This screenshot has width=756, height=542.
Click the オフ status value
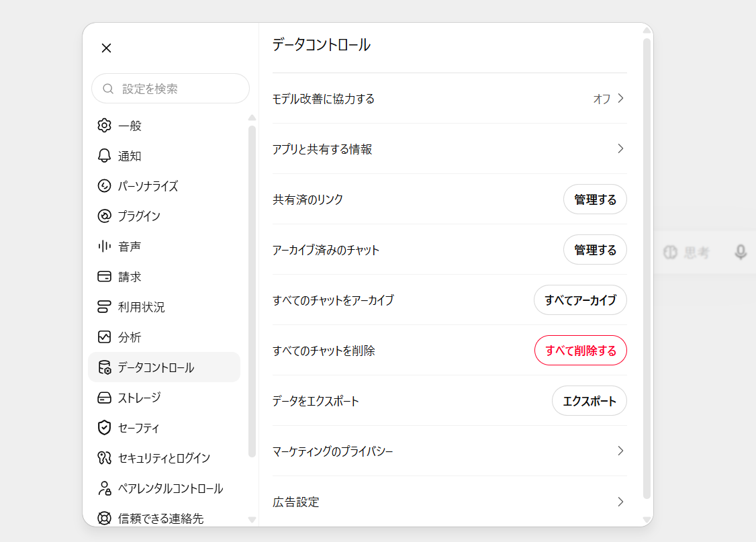[602, 99]
